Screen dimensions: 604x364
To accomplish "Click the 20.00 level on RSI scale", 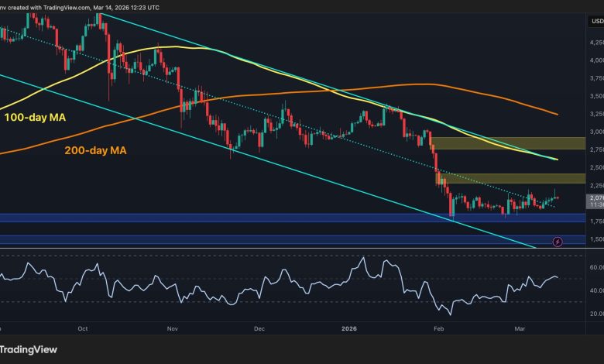I will 595,314.
